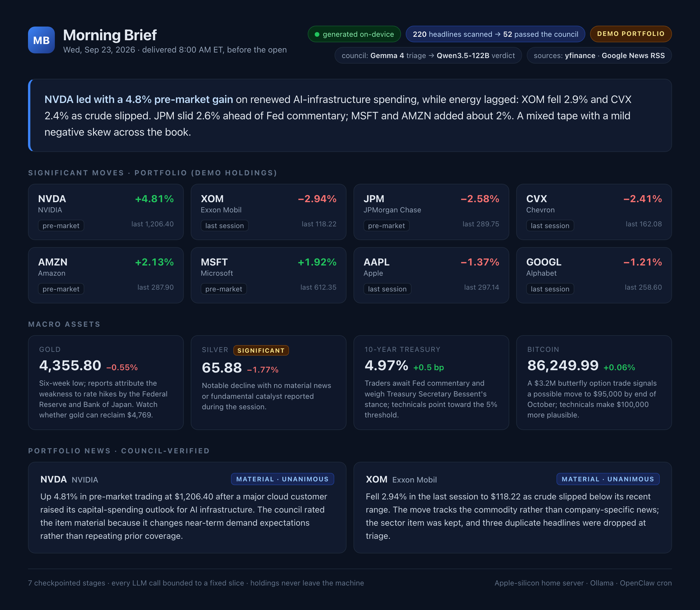Click the Gold price 4,355.80
This screenshot has width=700, height=610.
70,365
